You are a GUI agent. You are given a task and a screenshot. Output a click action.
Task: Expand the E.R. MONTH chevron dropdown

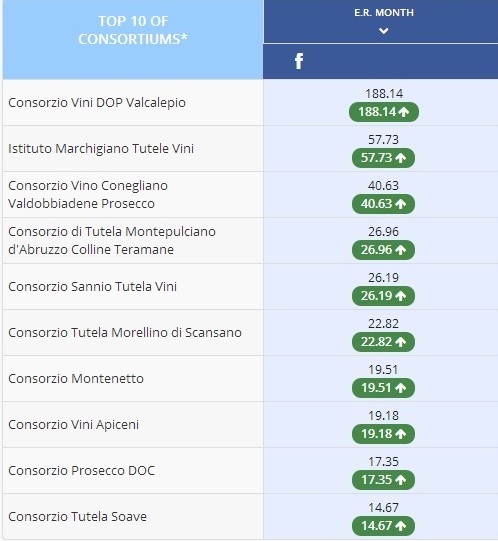383,31
